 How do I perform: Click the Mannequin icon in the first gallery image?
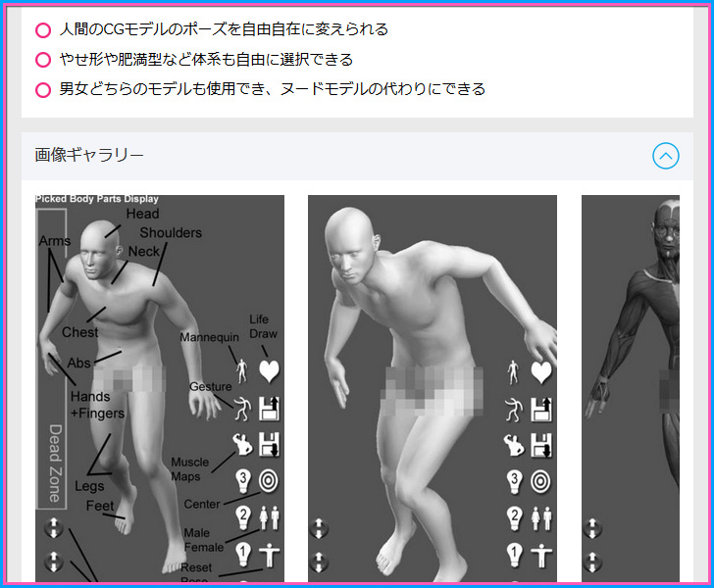point(241,369)
